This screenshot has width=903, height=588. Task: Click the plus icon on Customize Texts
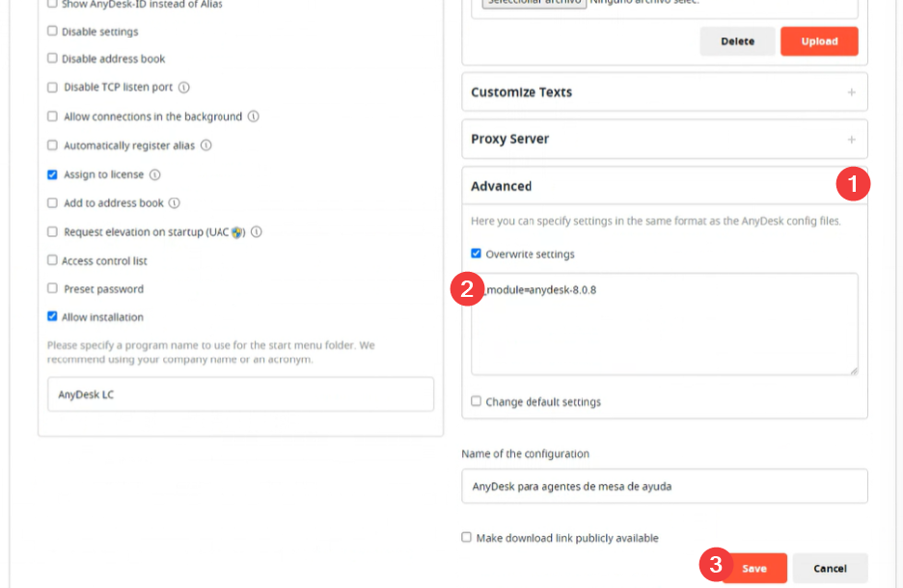point(851,92)
